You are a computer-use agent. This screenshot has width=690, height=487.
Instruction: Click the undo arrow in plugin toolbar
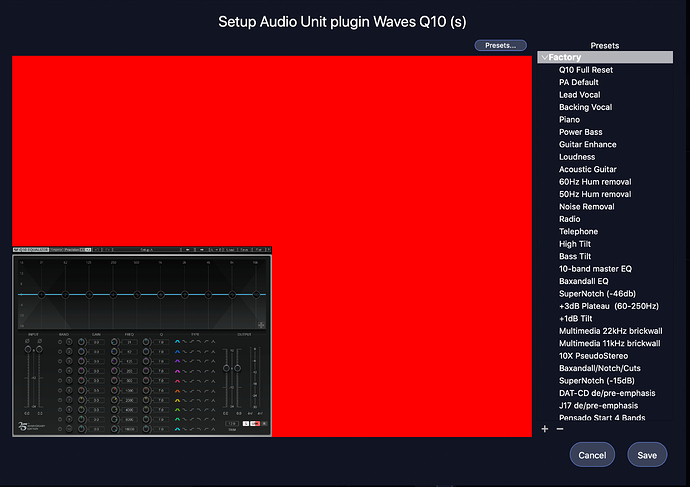96,249
